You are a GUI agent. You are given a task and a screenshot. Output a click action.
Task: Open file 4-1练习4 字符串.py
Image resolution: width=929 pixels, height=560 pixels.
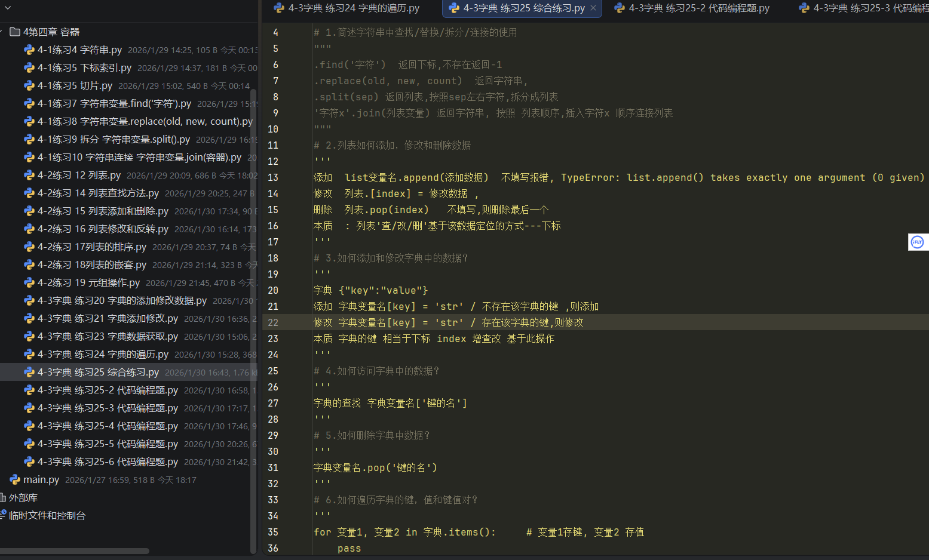[79, 50]
